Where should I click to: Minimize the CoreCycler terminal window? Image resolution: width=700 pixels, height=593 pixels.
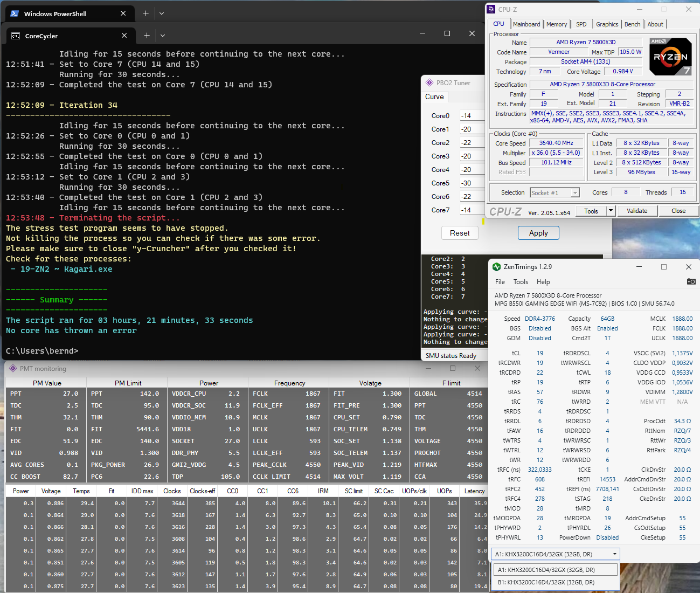click(x=422, y=33)
